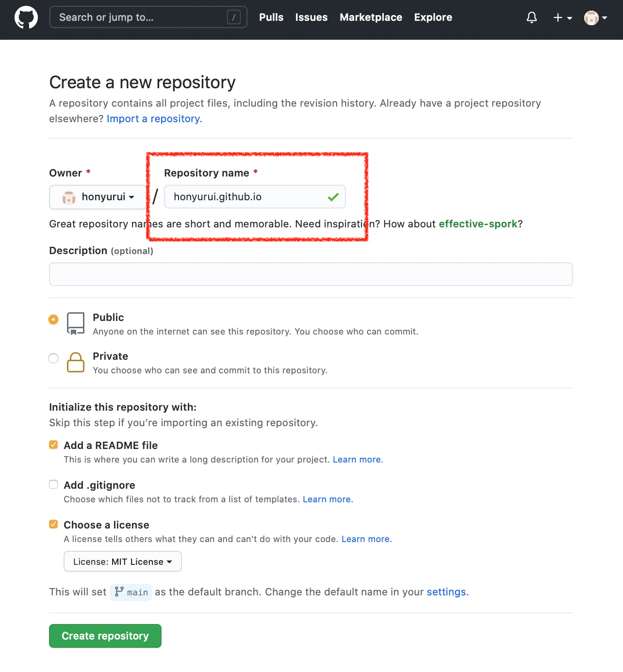Enable the Add .gitignore option
The height and width of the screenshot is (672, 623).
(x=53, y=484)
